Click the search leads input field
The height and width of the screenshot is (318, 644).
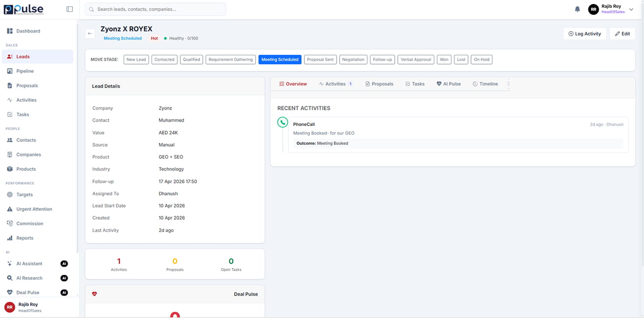pyautogui.click(x=155, y=9)
